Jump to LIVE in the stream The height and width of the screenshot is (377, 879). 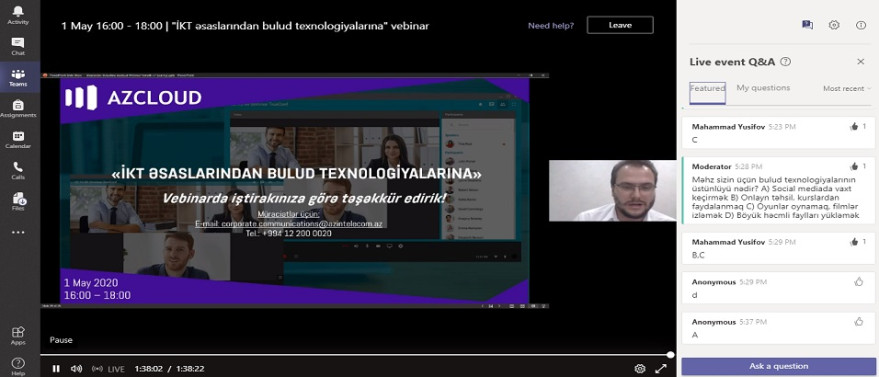click(108, 369)
